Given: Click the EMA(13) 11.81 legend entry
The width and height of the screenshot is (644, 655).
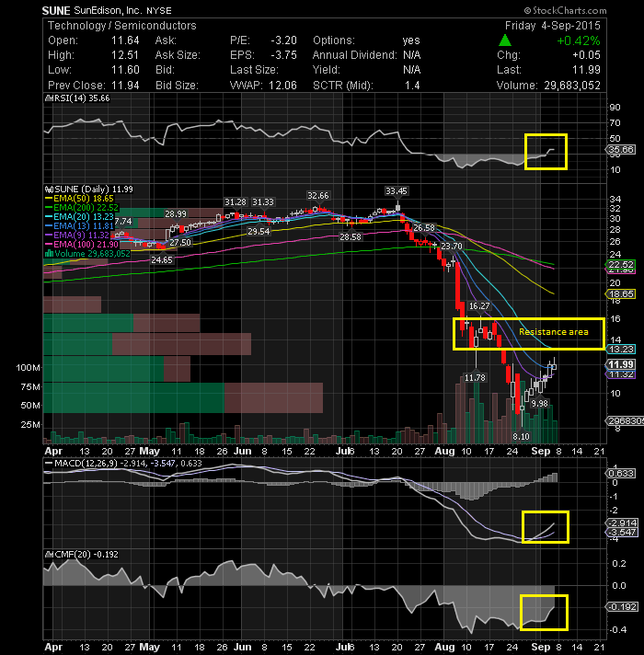Looking at the screenshot, I should 84,226.
